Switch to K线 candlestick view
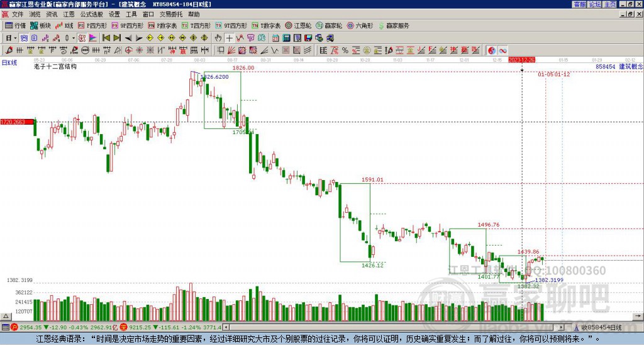This screenshot has width=644, height=345. pos(64,25)
